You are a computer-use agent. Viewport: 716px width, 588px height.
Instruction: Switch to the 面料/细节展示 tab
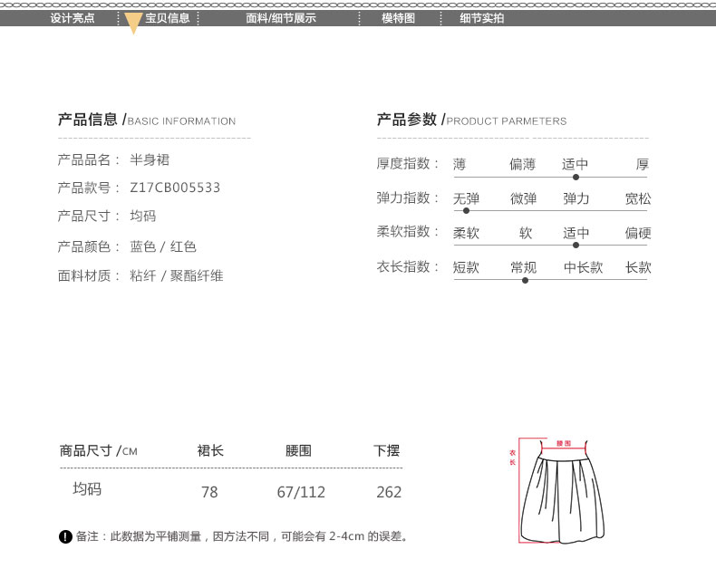281,18
